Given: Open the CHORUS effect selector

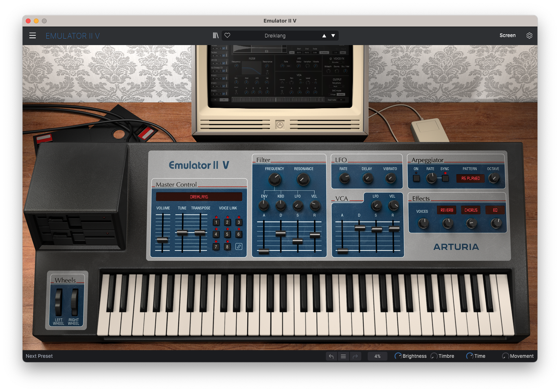Looking at the screenshot, I should click(471, 210).
